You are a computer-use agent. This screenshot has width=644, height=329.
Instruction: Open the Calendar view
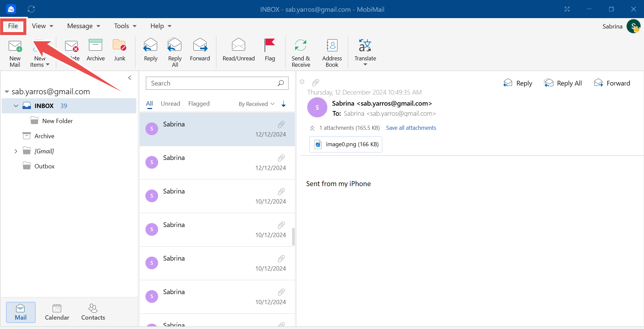pos(57,312)
